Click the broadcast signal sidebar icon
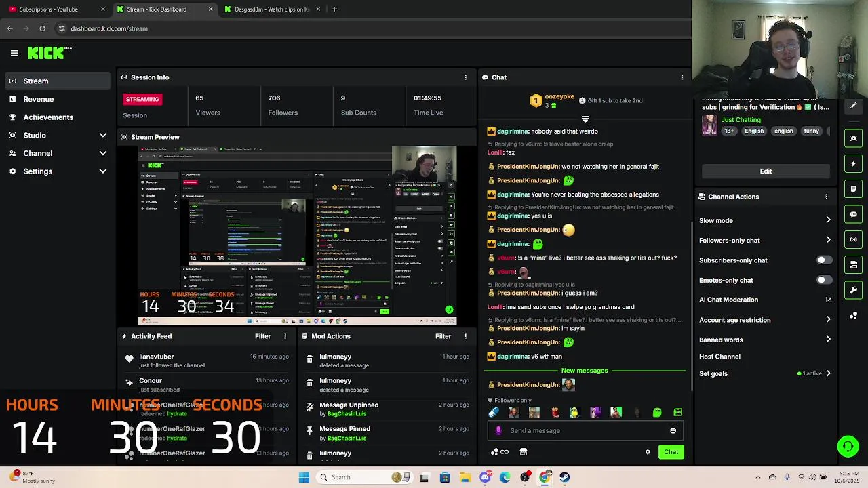 coord(853,239)
